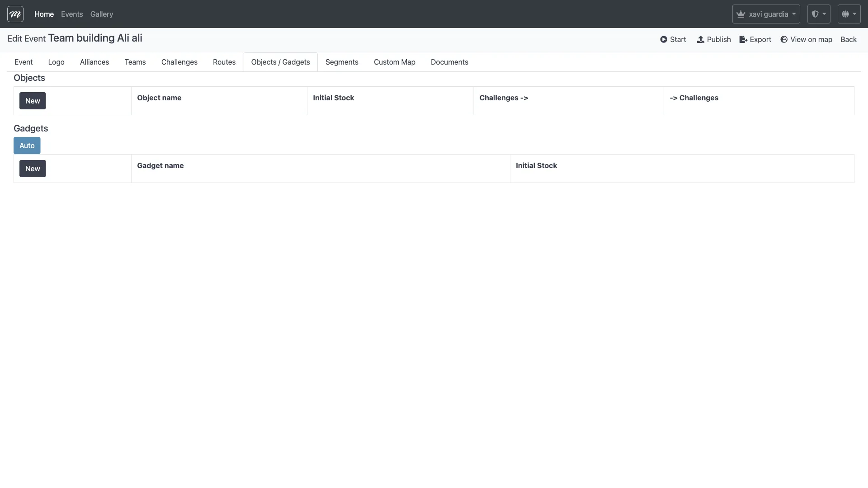Viewport: 868px width, 488px height.
Task: Click the View on map globe icon
Action: pos(784,39)
